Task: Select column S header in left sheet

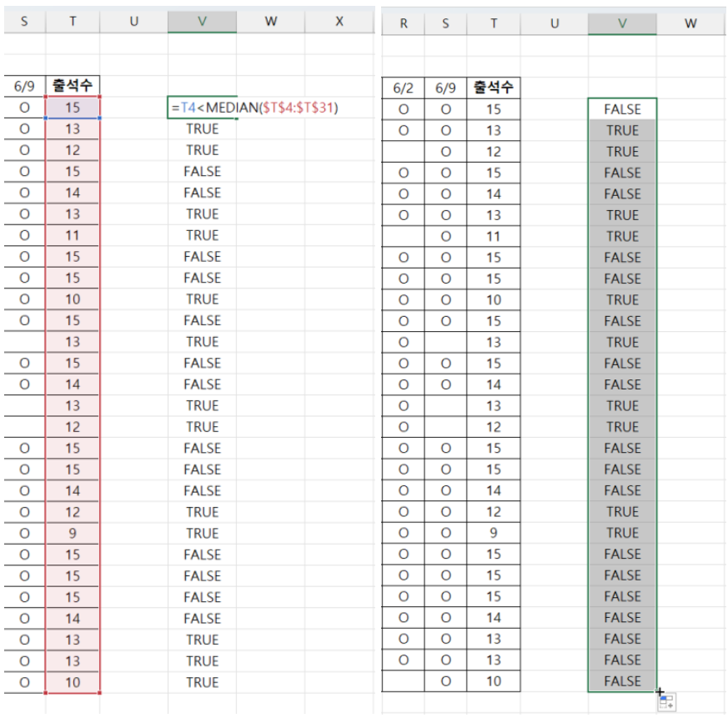Action: (25, 22)
